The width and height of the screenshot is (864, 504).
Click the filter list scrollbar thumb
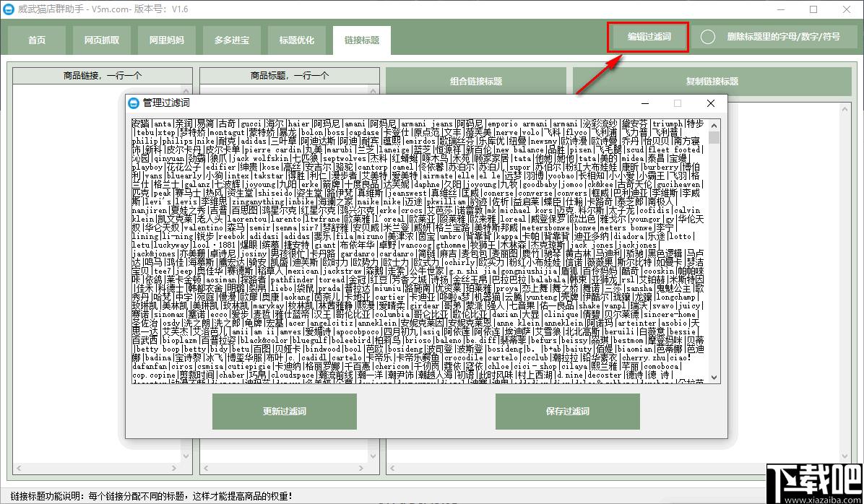pos(714,136)
